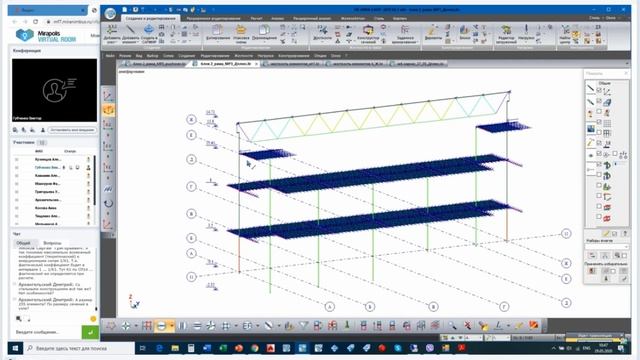640x360 pixels.
Task: Toggle the last checkbox in the flags column
Action: tap(599, 217)
